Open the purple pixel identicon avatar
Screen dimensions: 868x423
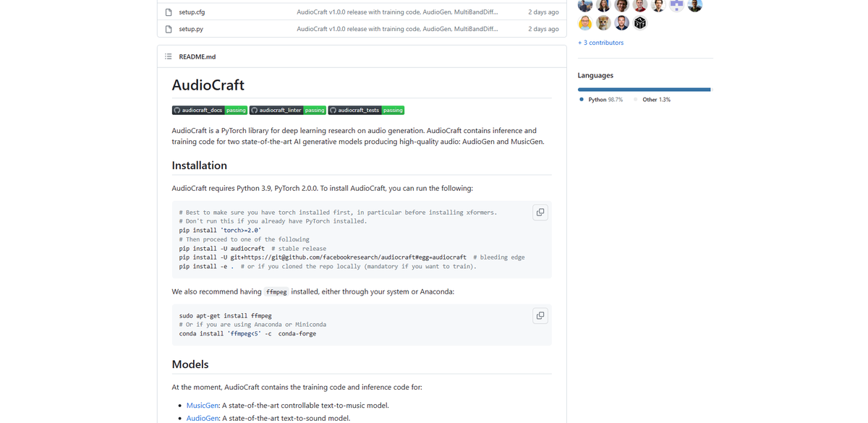[x=676, y=6]
